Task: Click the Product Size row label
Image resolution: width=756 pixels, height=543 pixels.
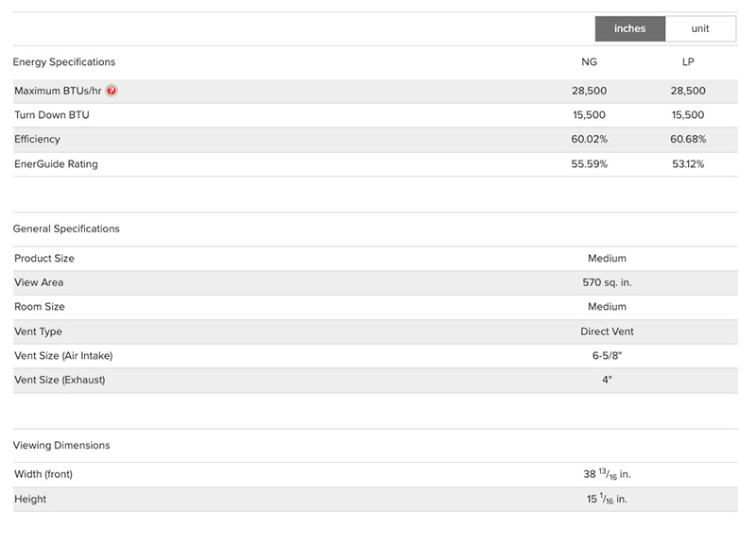Action: tap(44, 259)
